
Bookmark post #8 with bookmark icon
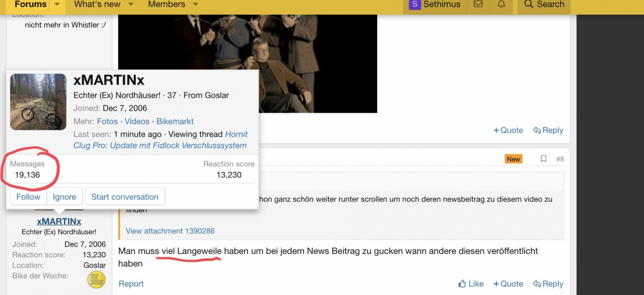543,159
